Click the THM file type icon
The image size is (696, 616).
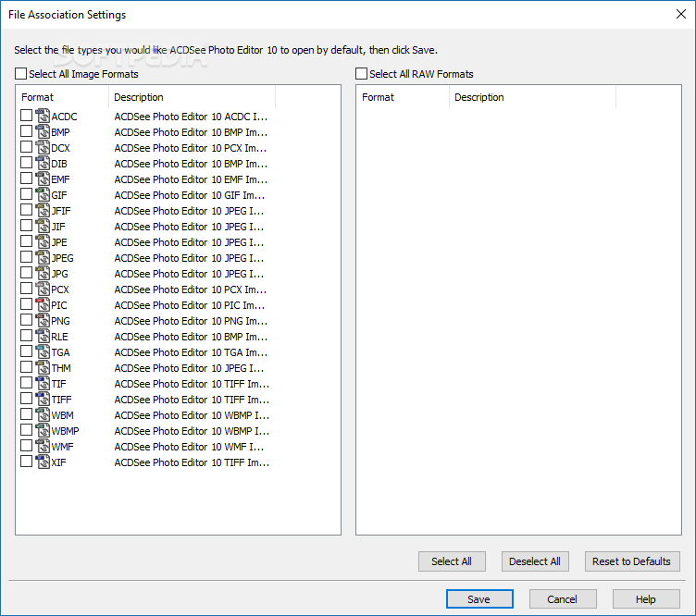tap(43, 367)
